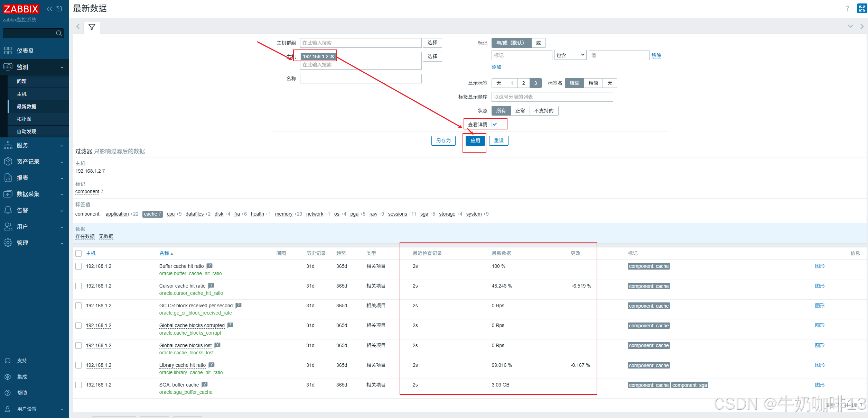Click the filter funnel icon tab
The image size is (868, 418).
(x=92, y=27)
